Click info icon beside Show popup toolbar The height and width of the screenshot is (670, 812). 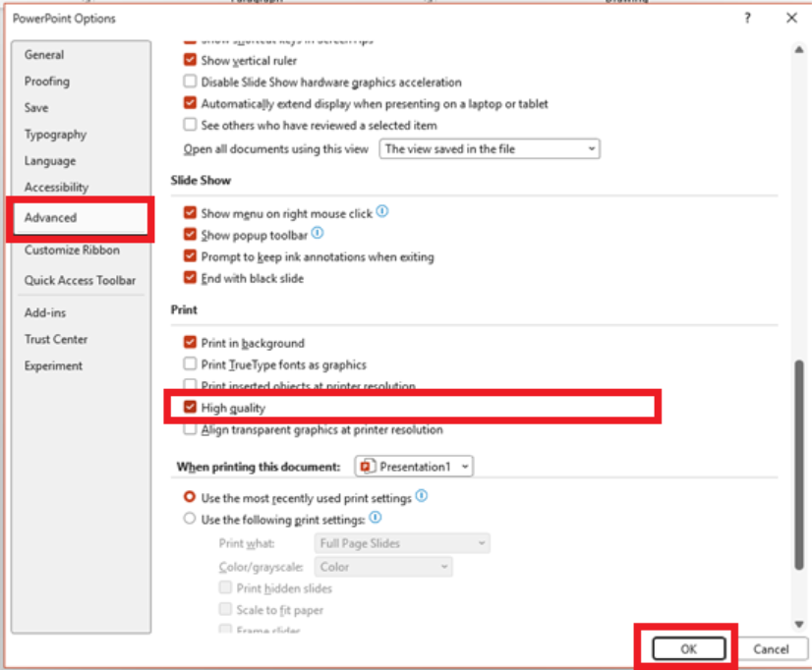pyautogui.click(x=318, y=234)
